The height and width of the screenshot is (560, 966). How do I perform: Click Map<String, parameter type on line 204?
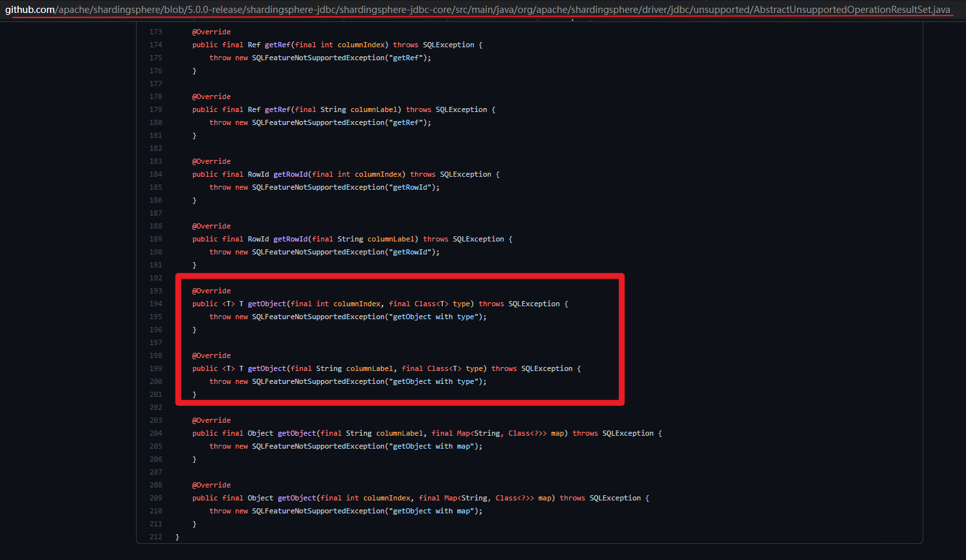480,433
